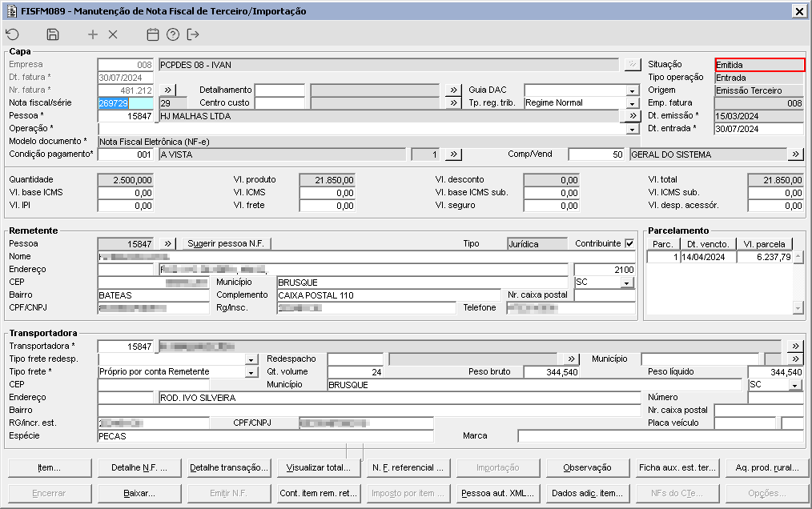
Task: Click the lookup arrow for Detalhamento
Action: click(x=453, y=90)
